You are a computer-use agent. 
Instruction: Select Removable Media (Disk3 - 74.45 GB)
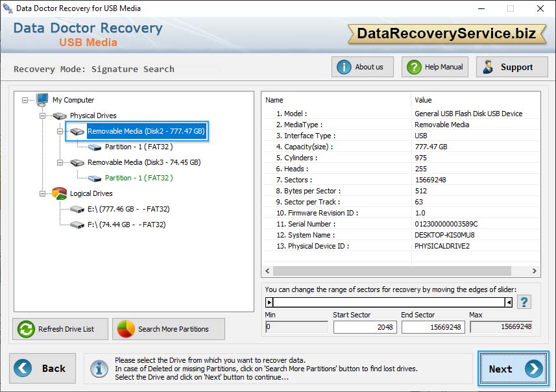tap(144, 162)
